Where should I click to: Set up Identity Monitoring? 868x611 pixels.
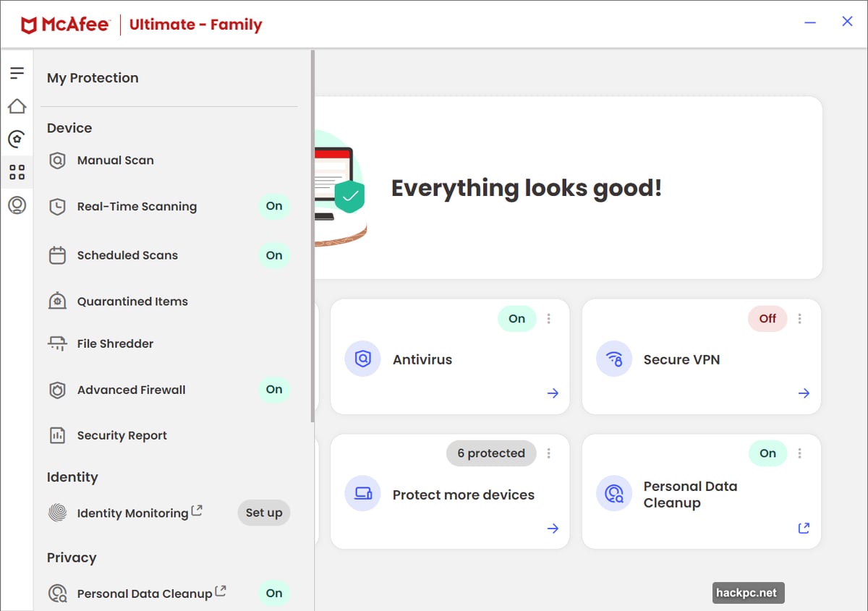click(263, 513)
